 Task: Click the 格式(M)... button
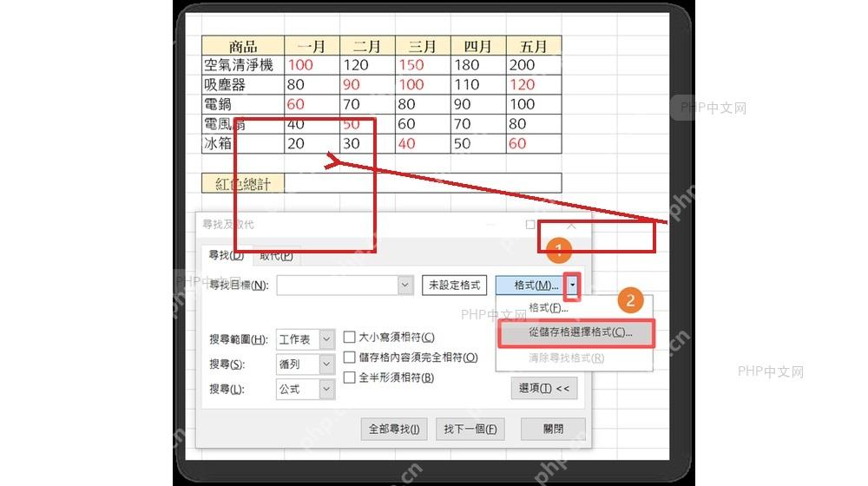(530, 285)
